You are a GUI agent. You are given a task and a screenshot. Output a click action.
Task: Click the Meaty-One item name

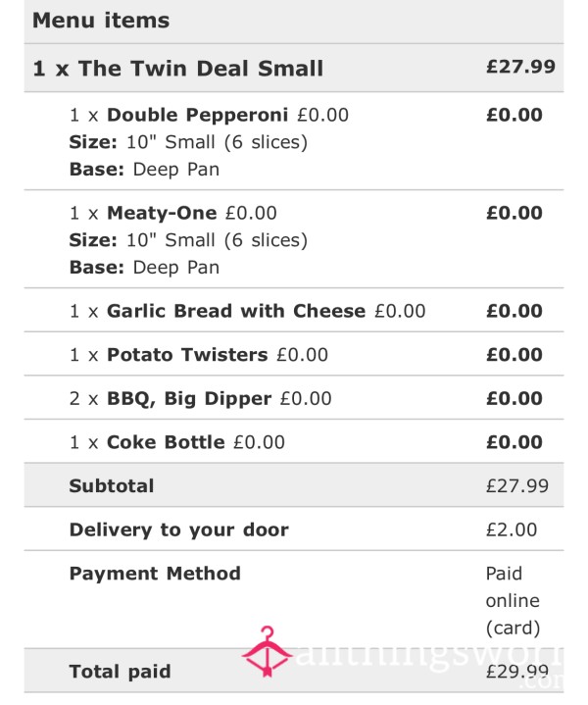(x=162, y=213)
